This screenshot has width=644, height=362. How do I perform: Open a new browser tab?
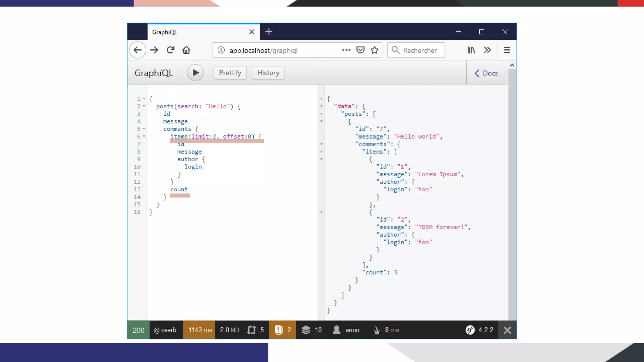269,31
